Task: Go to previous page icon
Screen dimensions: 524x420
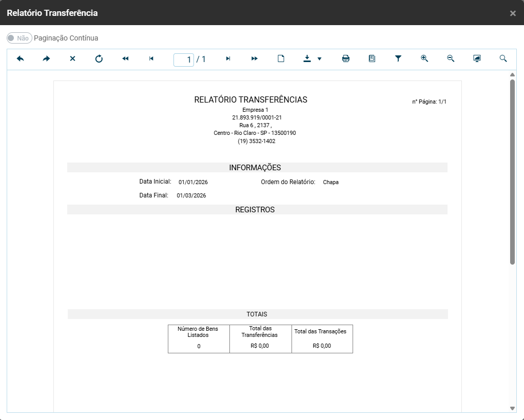Action: [151, 59]
